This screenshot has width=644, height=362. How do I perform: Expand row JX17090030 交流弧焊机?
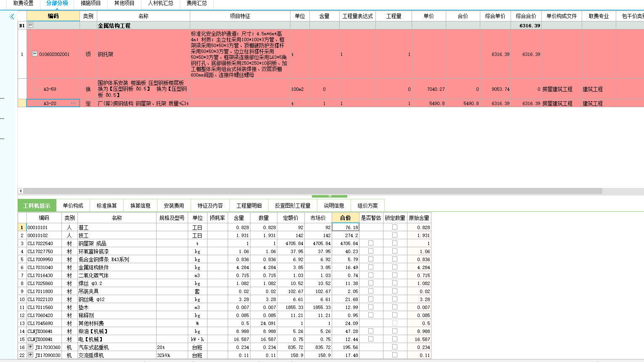(x=30, y=355)
